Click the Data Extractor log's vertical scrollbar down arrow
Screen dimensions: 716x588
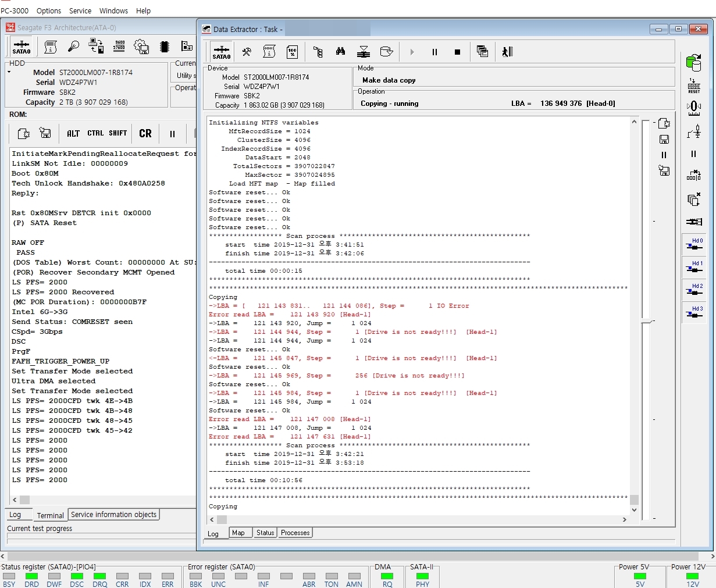click(x=634, y=510)
